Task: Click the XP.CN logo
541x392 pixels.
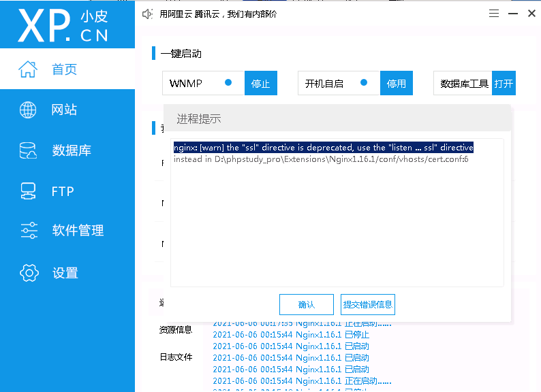Action: 63,25
